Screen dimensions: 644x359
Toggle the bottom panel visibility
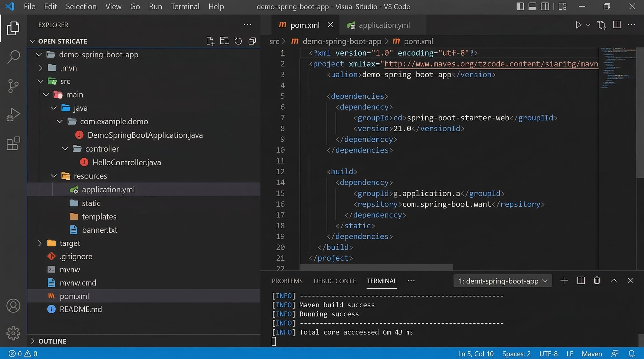532,6
